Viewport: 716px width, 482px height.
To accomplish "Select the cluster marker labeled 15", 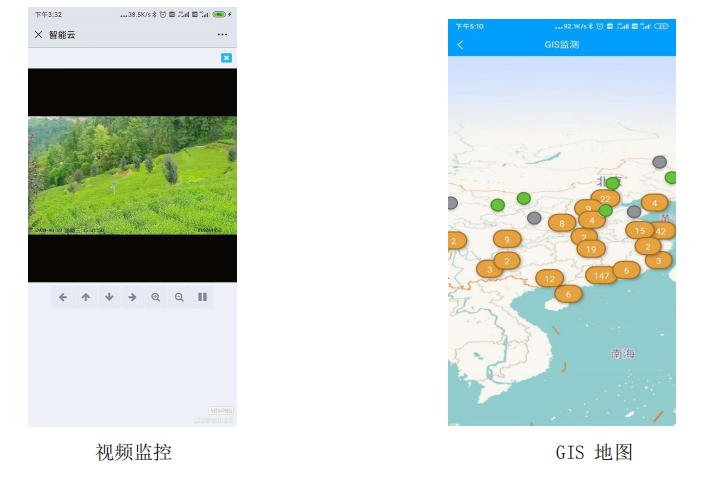I will (x=640, y=231).
